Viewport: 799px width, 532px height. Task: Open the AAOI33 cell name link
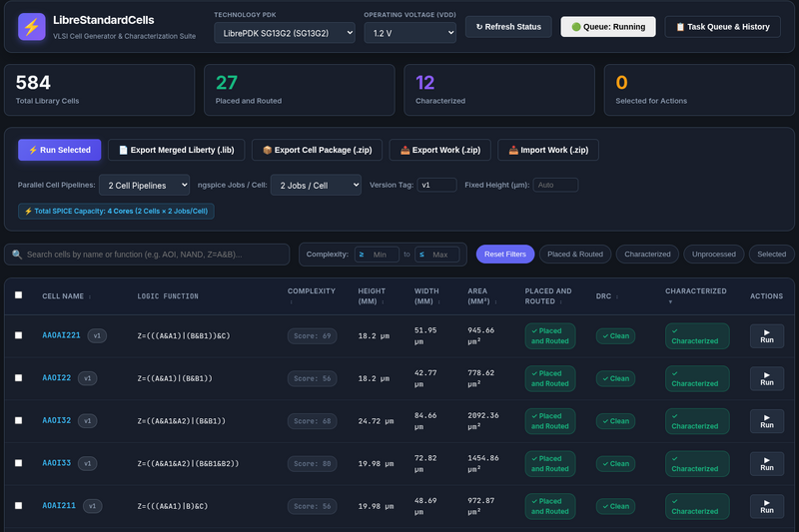pos(57,463)
